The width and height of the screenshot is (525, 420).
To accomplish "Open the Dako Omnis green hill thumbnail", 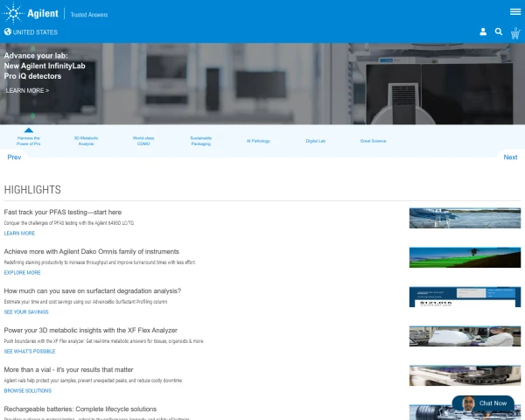I will pyautogui.click(x=465, y=257).
